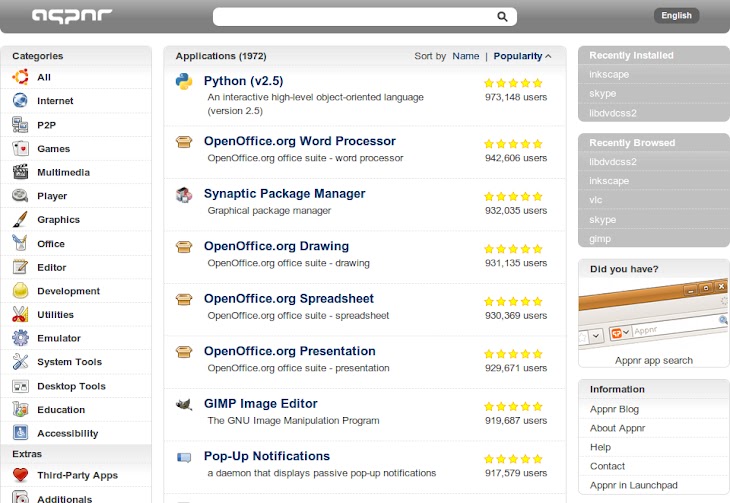The image size is (730, 503).
Task: Open the Contact link
Action: [x=607, y=466]
